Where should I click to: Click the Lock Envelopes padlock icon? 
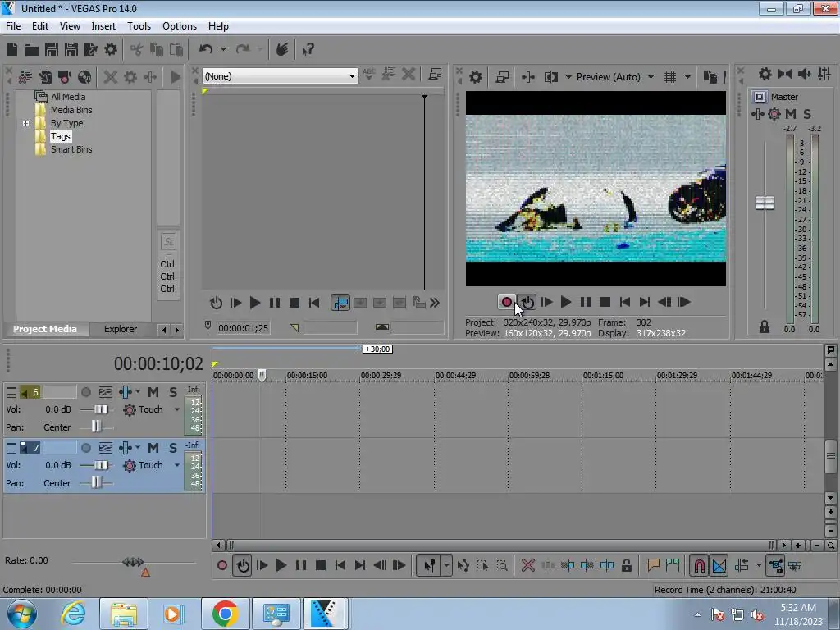626,566
